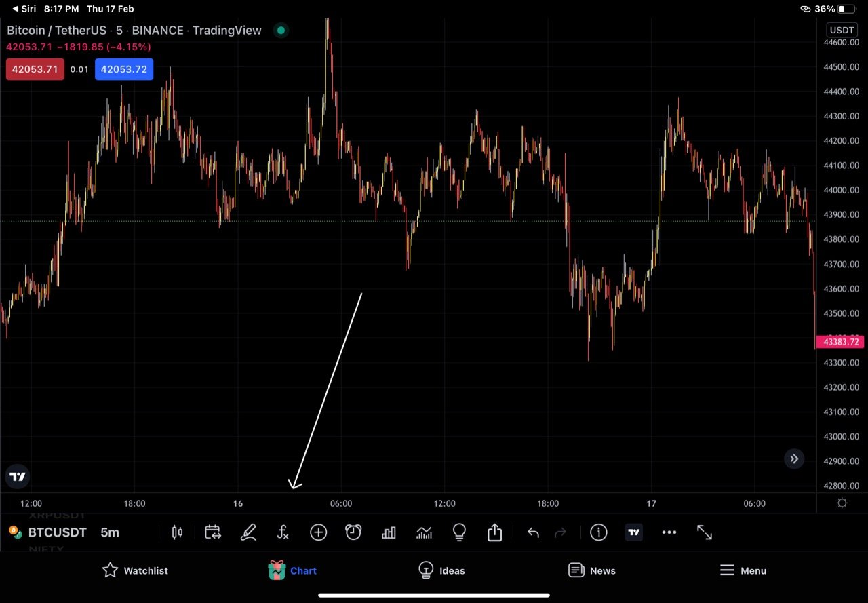This screenshot has height=603, width=868.
Task: Tap the blue buy price 42053.72 button
Action: 124,69
